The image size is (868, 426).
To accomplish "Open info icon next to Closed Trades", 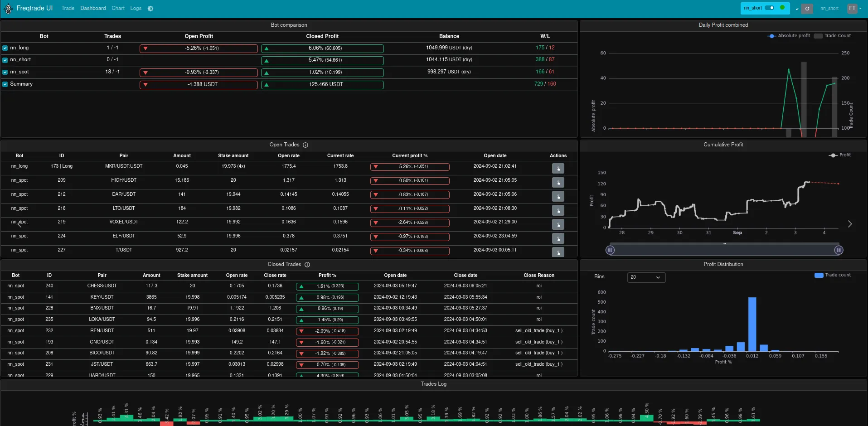I will pos(307,265).
